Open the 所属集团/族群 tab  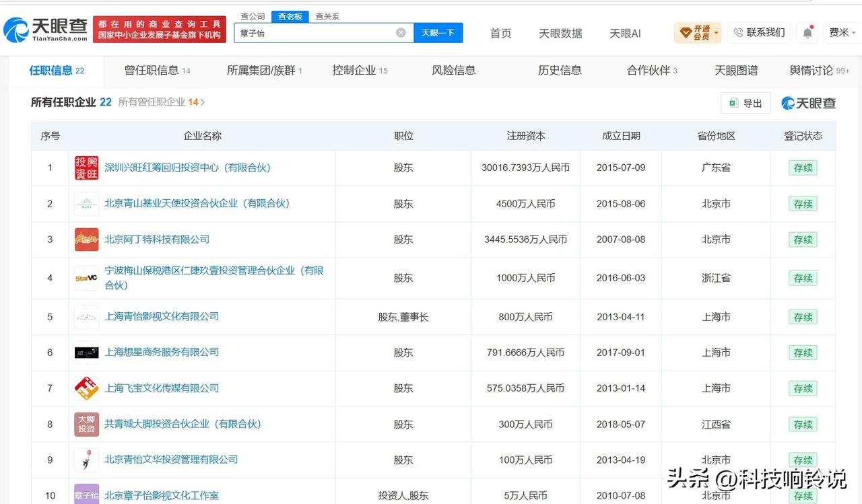265,71
